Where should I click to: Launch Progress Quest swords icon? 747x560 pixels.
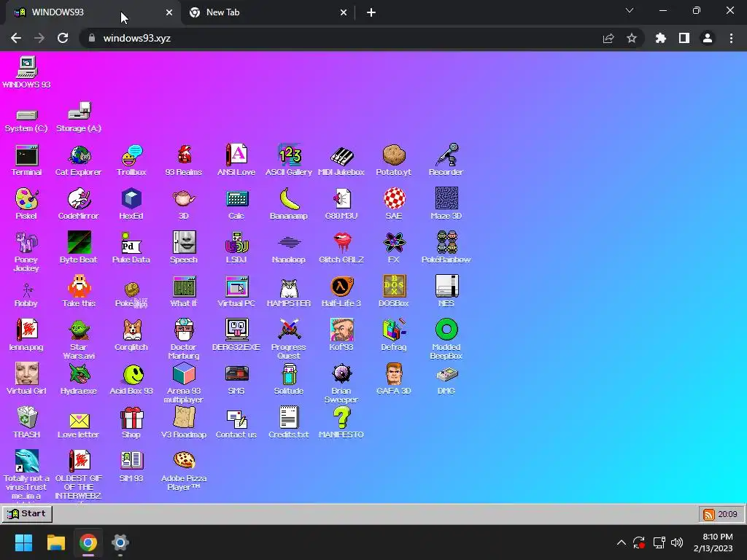pyautogui.click(x=289, y=339)
